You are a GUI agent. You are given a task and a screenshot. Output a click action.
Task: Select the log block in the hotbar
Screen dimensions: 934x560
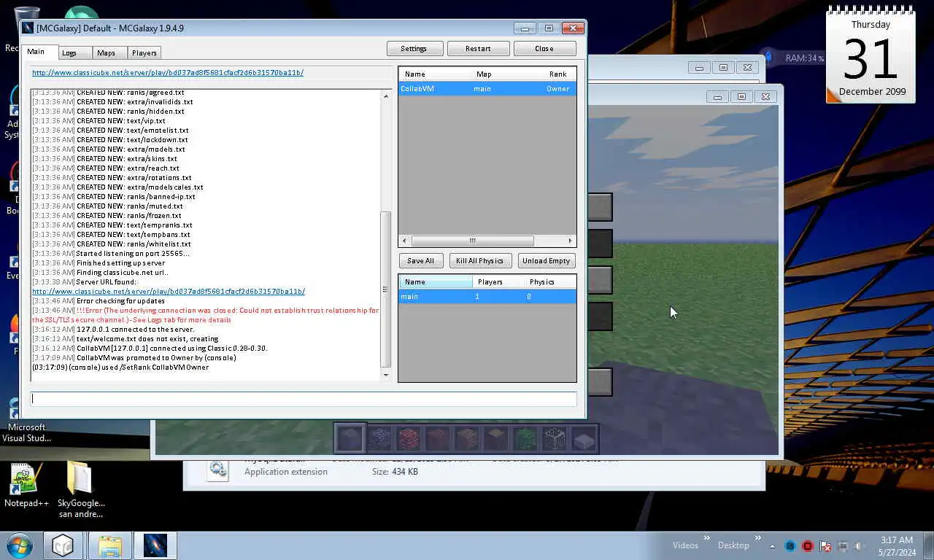(495, 438)
